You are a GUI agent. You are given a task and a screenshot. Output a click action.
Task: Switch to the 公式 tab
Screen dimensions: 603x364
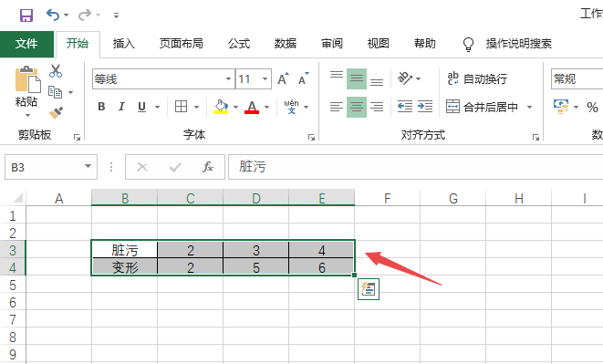[239, 44]
